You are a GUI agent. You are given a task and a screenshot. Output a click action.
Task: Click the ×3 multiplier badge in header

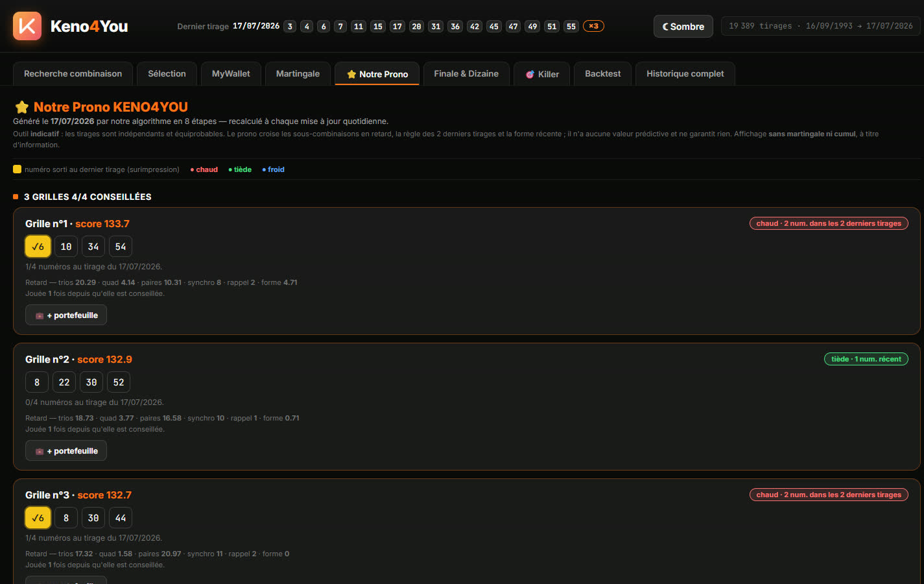(593, 26)
